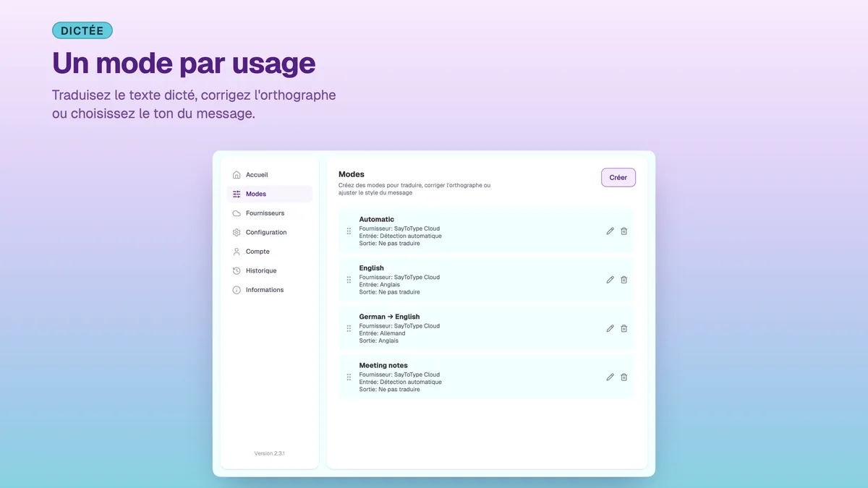The width and height of the screenshot is (868, 488).
Task: Open the Accueil page
Action: pyautogui.click(x=269, y=175)
